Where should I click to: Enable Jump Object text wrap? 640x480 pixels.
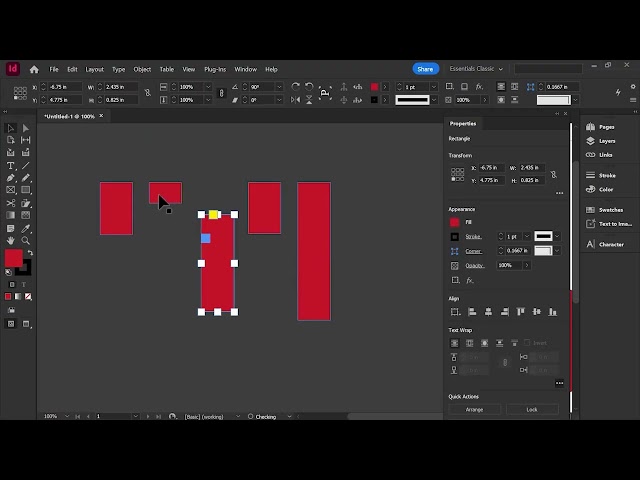pyautogui.click(x=499, y=343)
